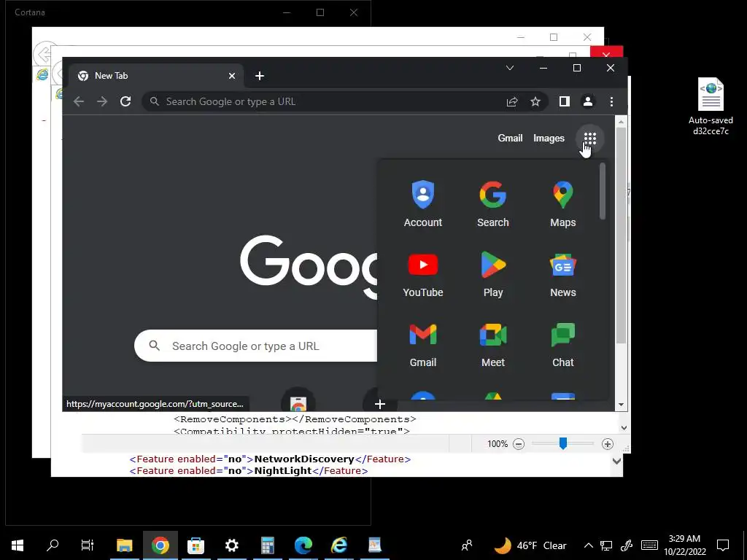Screen dimensions: 747x560
Task: Click the NetworkDiscovery feature text
Action: (x=304, y=459)
